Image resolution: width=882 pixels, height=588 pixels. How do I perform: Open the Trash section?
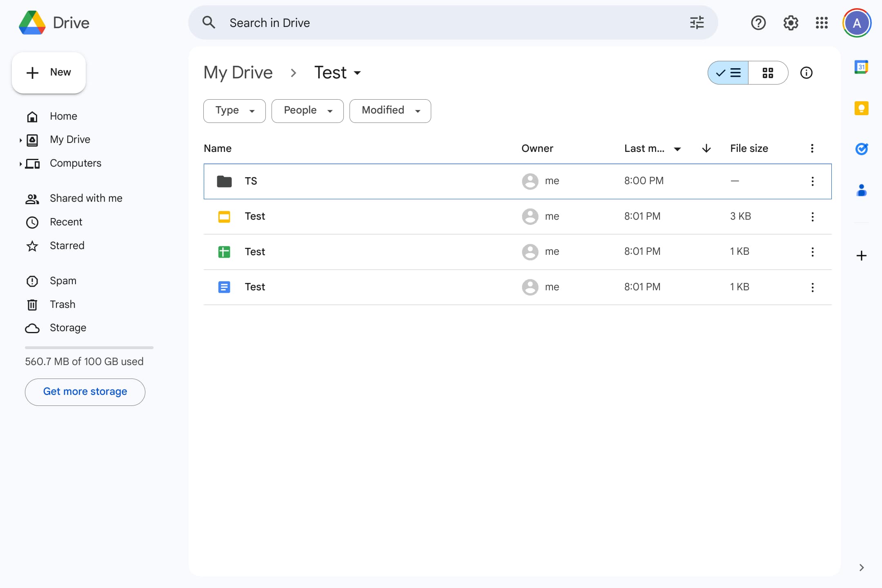[x=62, y=305]
